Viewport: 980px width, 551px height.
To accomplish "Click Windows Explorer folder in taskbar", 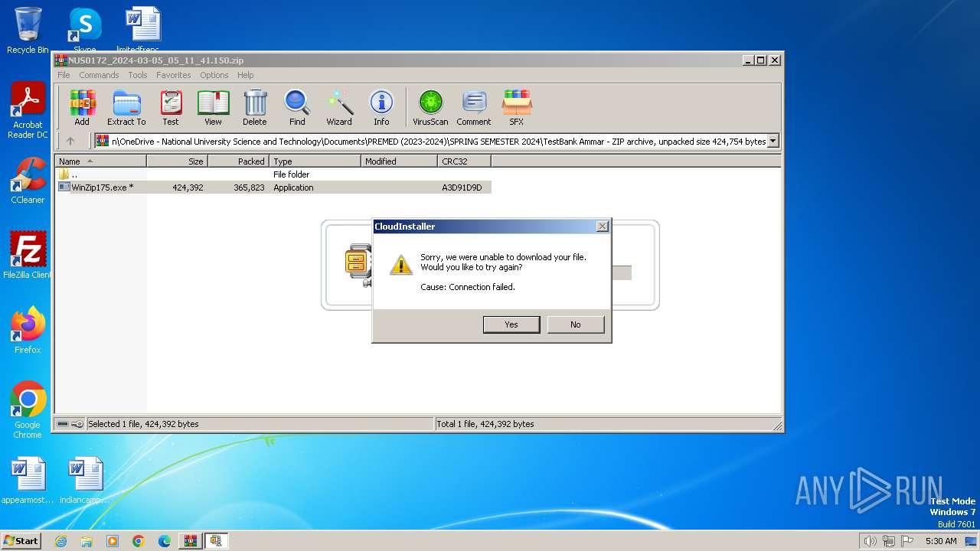I will pyautogui.click(x=87, y=541).
